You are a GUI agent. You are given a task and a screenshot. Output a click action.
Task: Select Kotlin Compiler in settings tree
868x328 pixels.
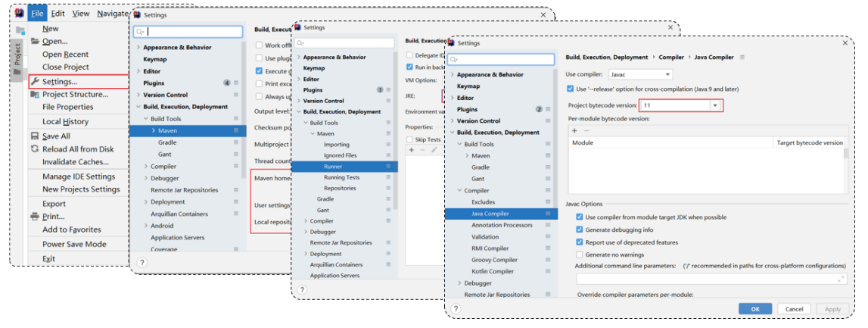[x=493, y=271]
